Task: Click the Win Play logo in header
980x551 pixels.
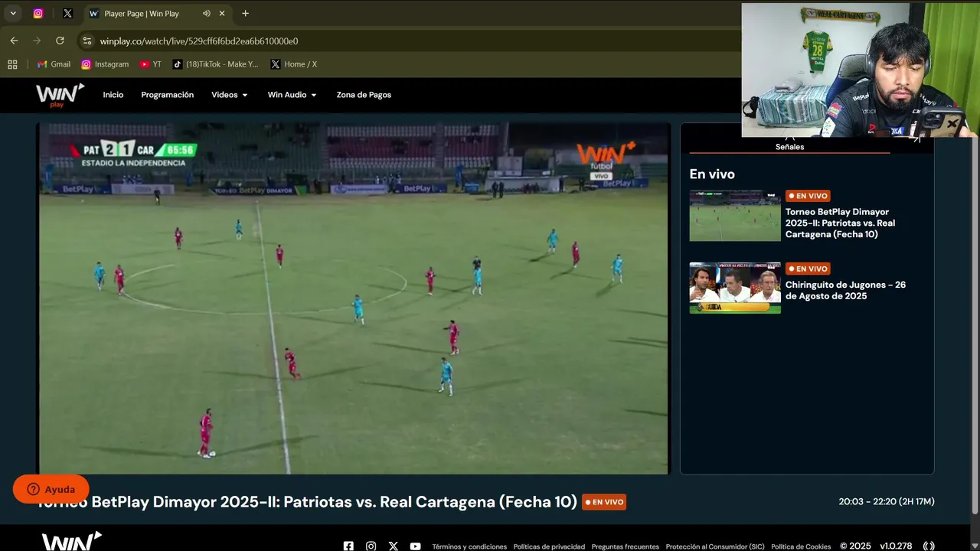Action: point(60,95)
